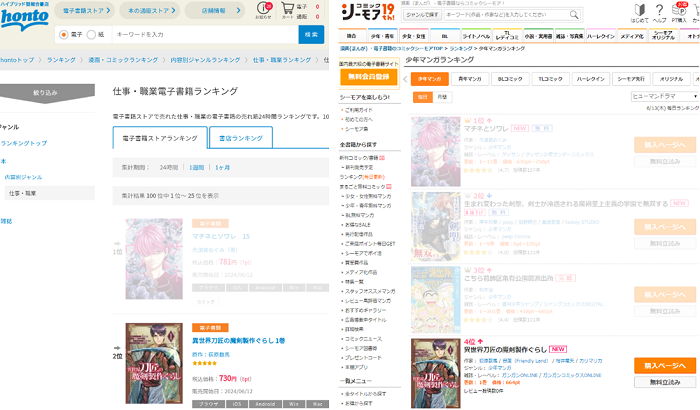
Task: Open 異世界刀匠の魔剣製作ぐらし 1巻 title on honto
Action: 238,341
